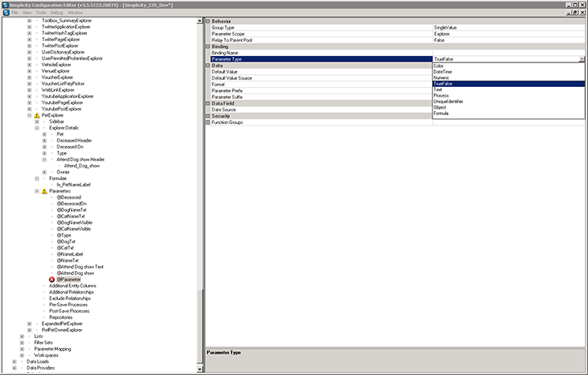Collapse the Parameters tree node
This screenshot has width=588, height=375.
coord(36,191)
